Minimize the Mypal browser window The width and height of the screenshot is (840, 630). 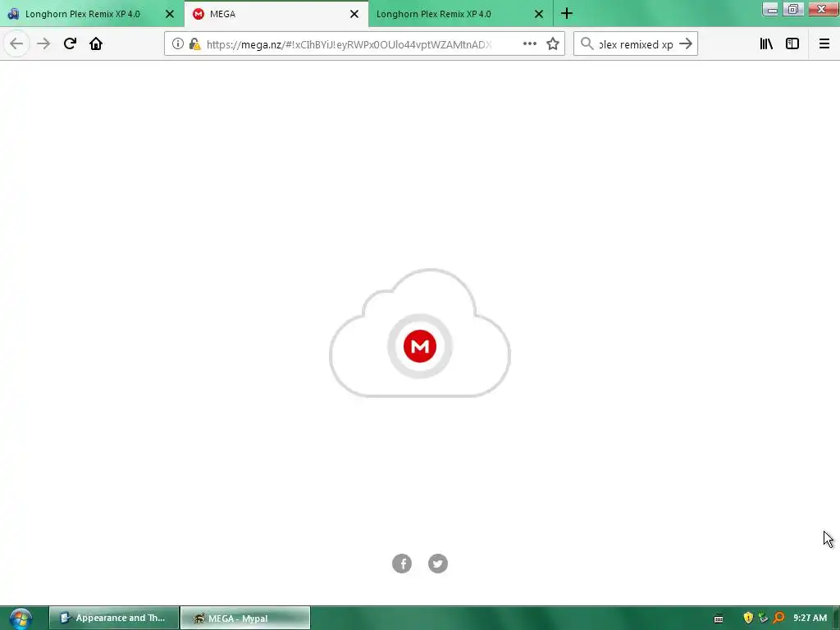770,9
